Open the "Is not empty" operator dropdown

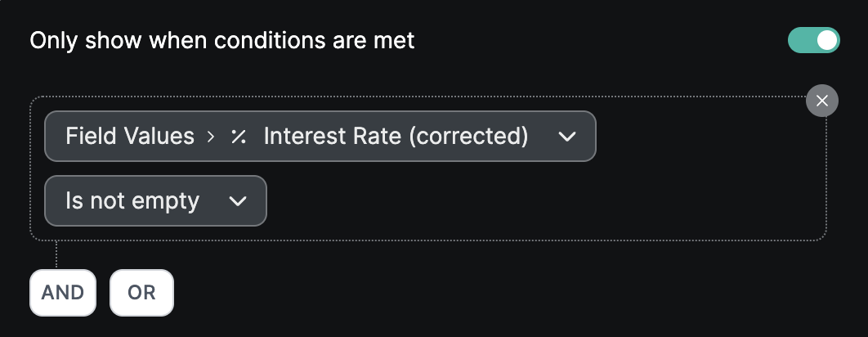[x=155, y=200]
